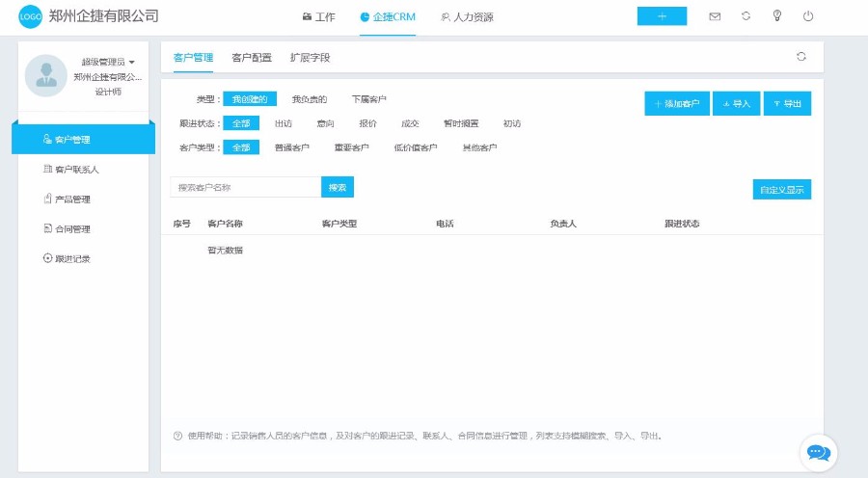Expand the 超级管理员 user dropdown
Image resolution: width=868 pixels, height=478 pixels.
[108, 63]
